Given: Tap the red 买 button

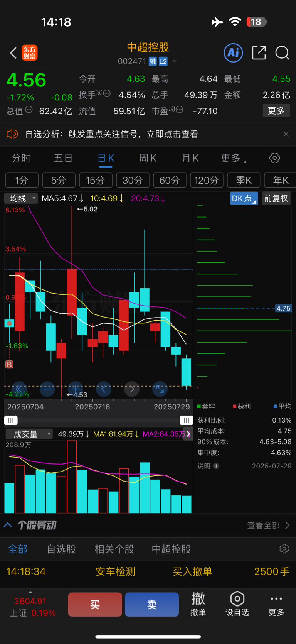Looking at the screenshot, I should (x=95, y=604).
